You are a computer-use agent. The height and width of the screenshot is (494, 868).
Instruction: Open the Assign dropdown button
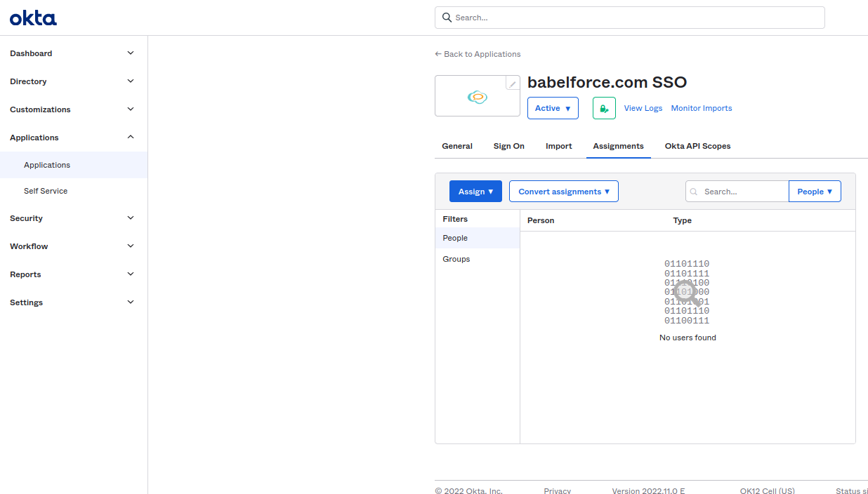[475, 192]
